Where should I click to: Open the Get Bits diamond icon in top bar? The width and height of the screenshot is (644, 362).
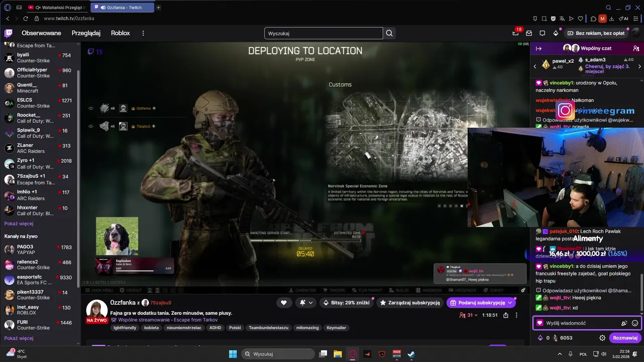(555, 33)
